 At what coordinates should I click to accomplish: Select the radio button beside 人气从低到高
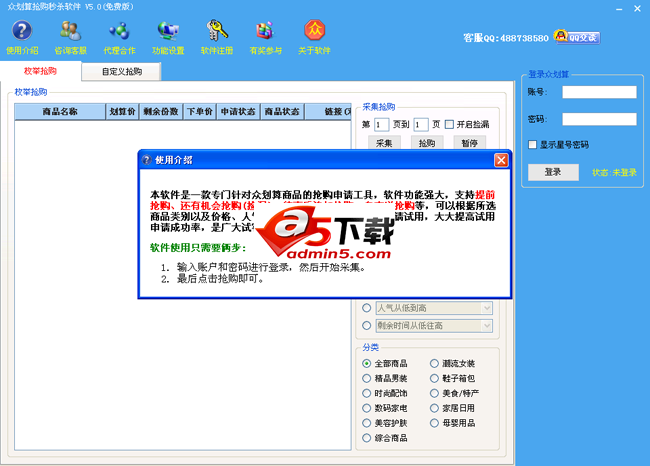coord(366,308)
